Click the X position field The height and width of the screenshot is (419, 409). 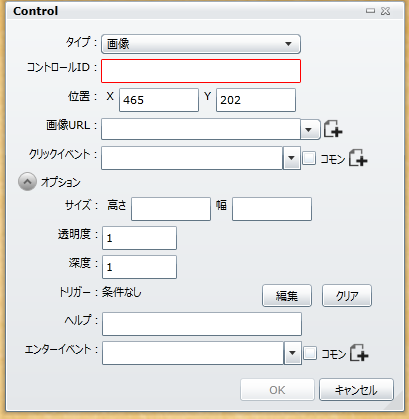coord(159,100)
